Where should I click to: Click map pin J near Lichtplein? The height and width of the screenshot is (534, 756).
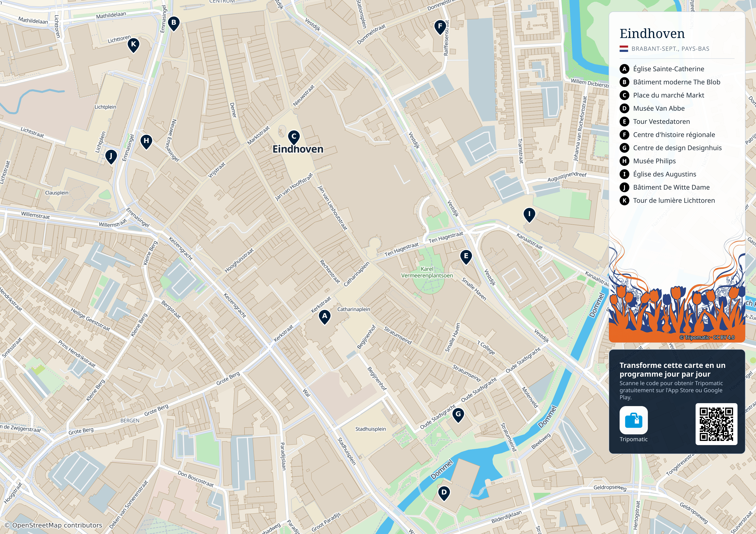click(x=111, y=157)
